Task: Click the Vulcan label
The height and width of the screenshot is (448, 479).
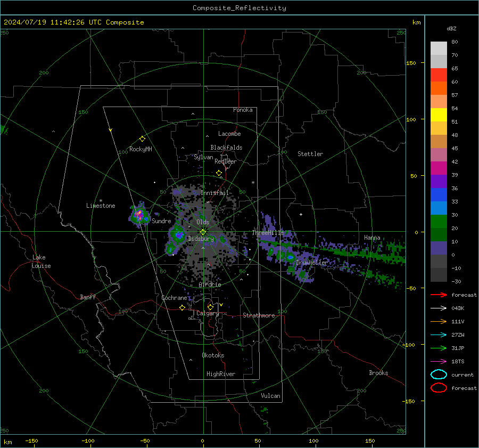Action: click(x=270, y=396)
